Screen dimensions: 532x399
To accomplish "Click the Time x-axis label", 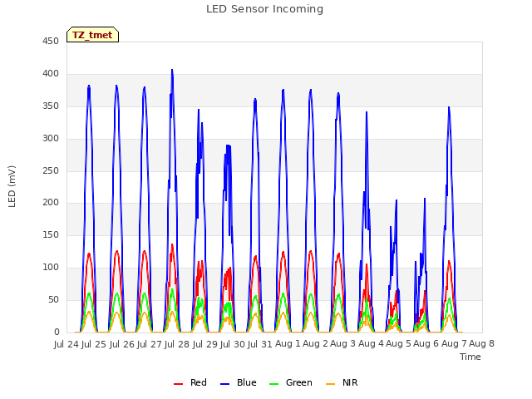I will pyautogui.click(x=470, y=357).
